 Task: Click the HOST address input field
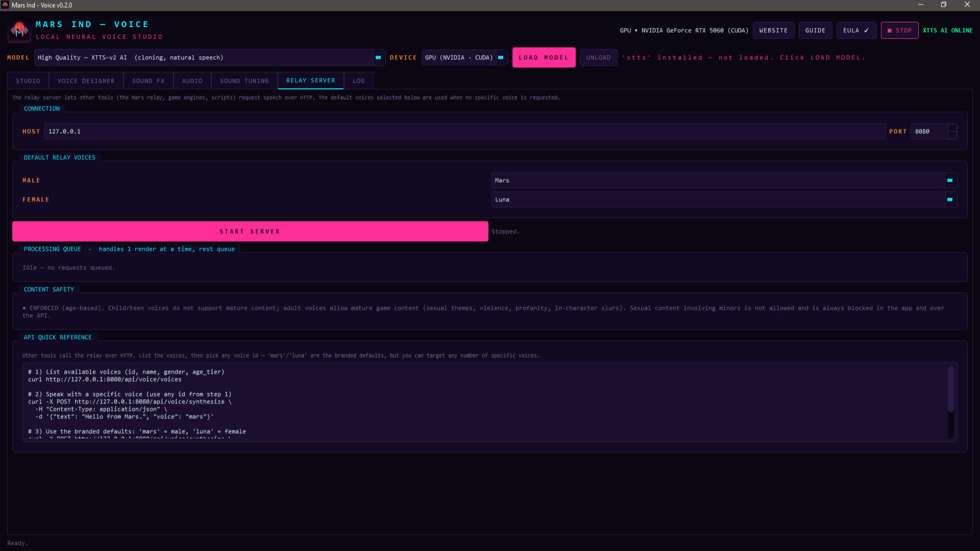tap(464, 132)
